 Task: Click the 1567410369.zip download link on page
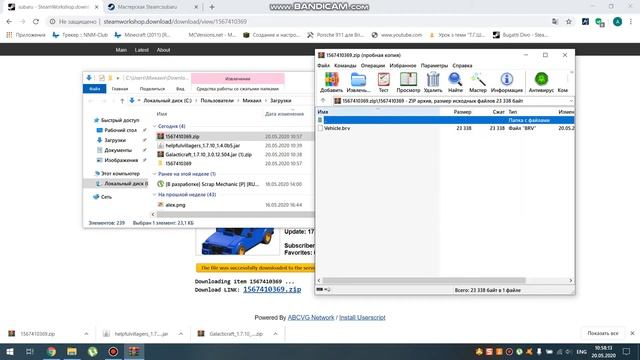pos(272,289)
